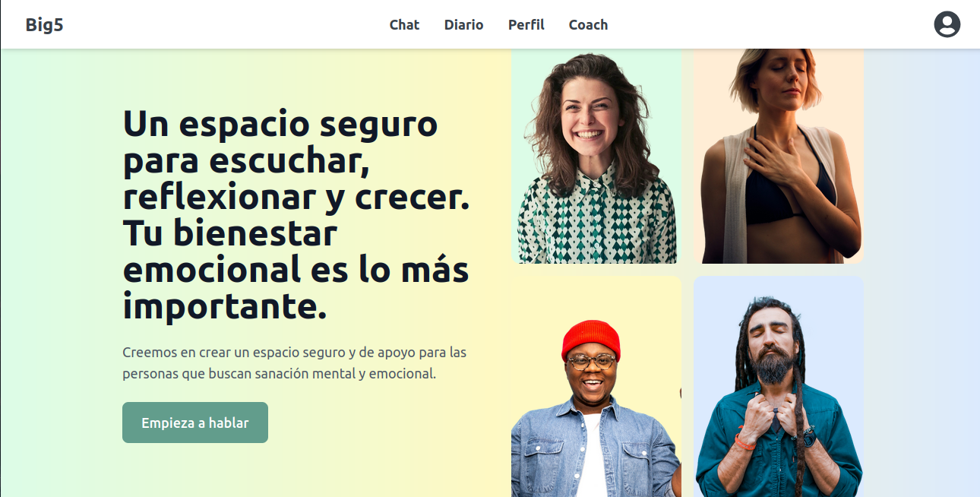Click the Big5 logo in header

pyautogui.click(x=45, y=25)
